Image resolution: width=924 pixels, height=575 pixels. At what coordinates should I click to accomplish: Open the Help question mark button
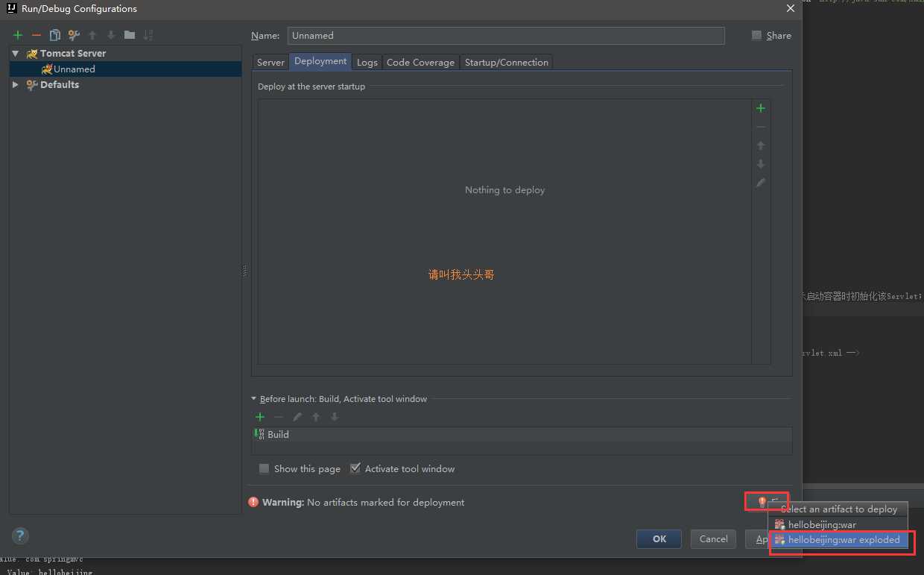(x=20, y=535)
